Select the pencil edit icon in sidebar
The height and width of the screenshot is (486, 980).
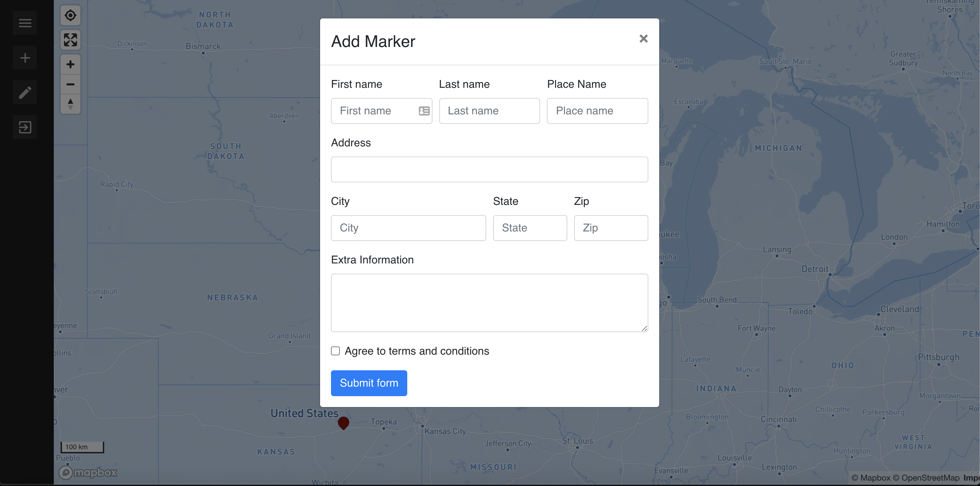(25, 93)
